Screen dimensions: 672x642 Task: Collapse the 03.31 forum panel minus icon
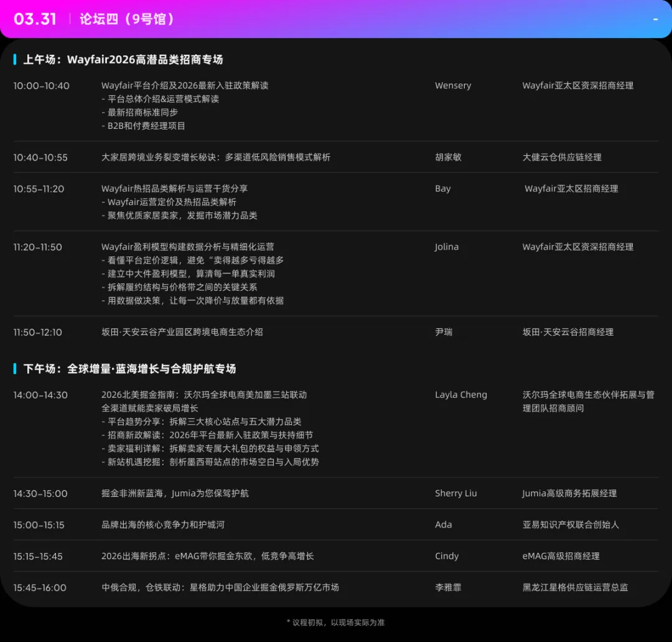point(655,19)
